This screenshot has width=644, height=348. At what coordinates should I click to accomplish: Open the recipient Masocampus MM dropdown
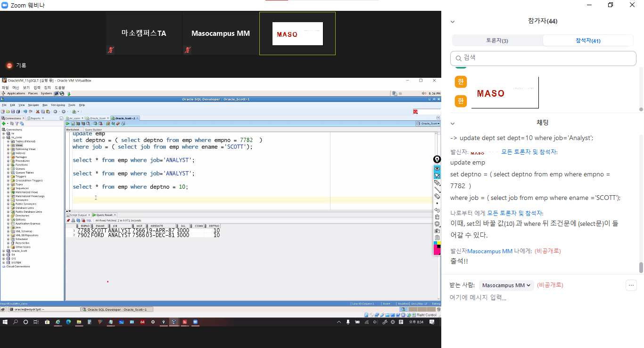click(x=506, y=285)
